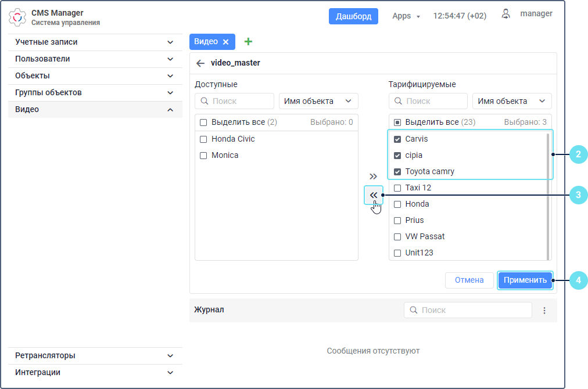The image size is (588, 389).
Task: Uncheck the Carvis checkbox
Action: click(397, 139)
